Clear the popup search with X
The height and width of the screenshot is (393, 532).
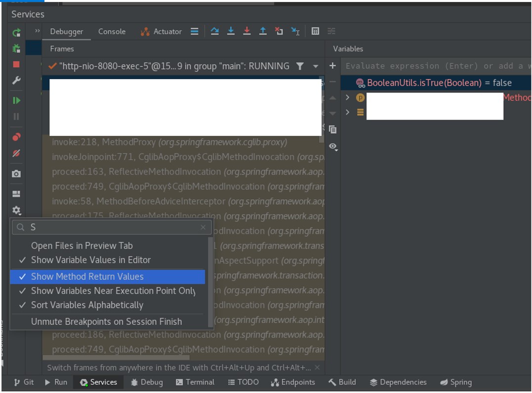click(x=203, y=227)
